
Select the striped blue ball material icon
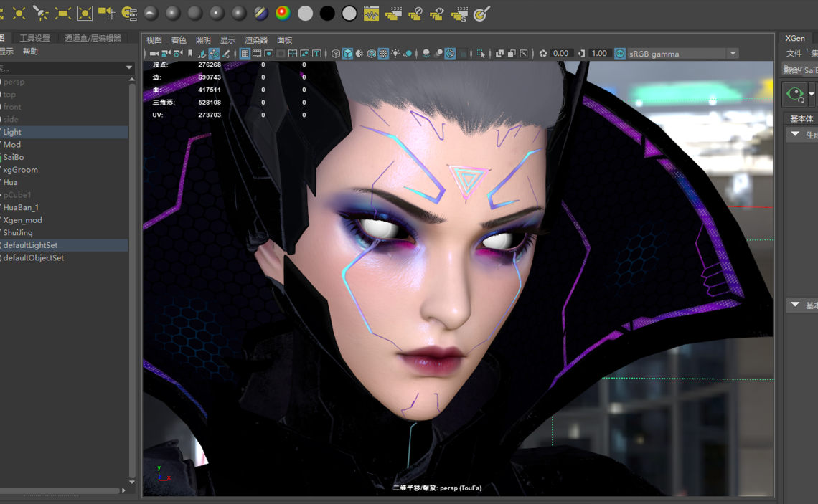click(x=261, y=14)
